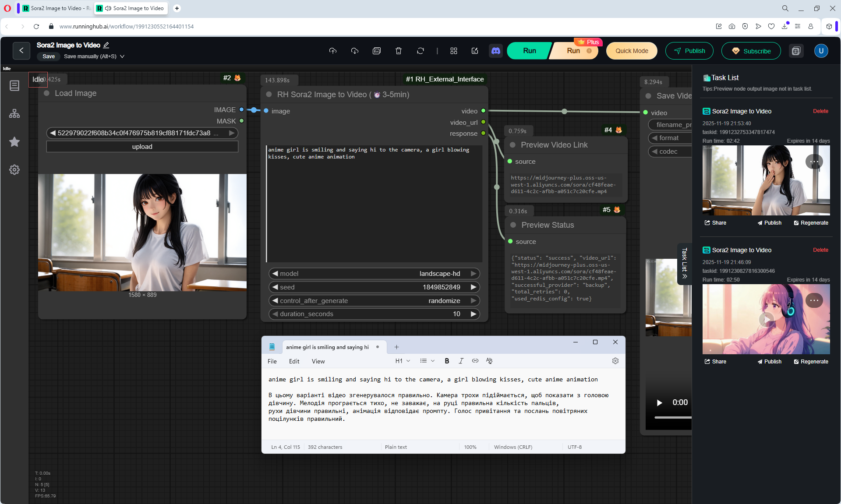
Task: Open the H1 heading dropdown in Notepad
Action: click(x=403, y=361)
